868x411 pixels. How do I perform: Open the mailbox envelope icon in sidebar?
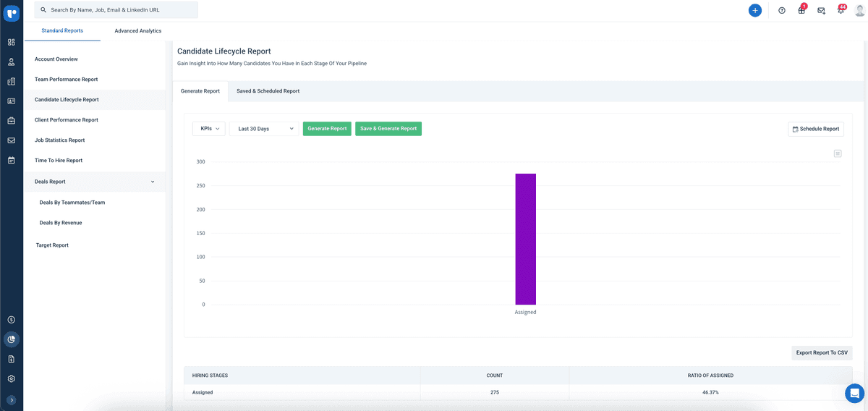(x=12, y=140)
